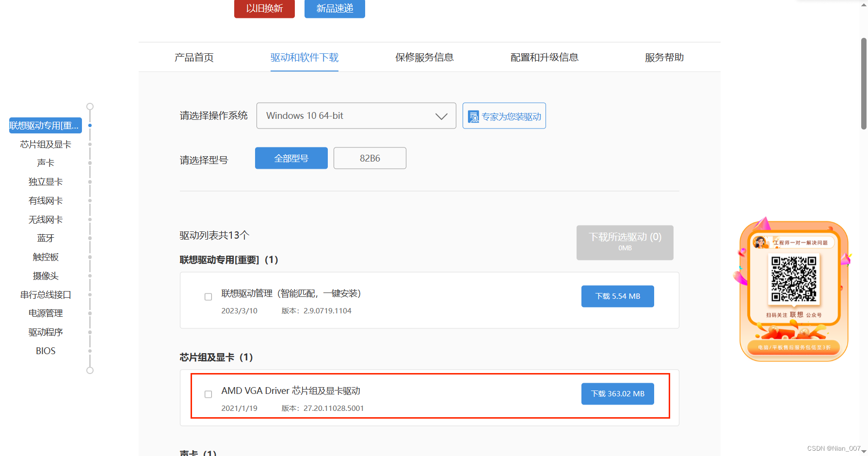Click the 下载 363.02 MB button

(618, 394)
